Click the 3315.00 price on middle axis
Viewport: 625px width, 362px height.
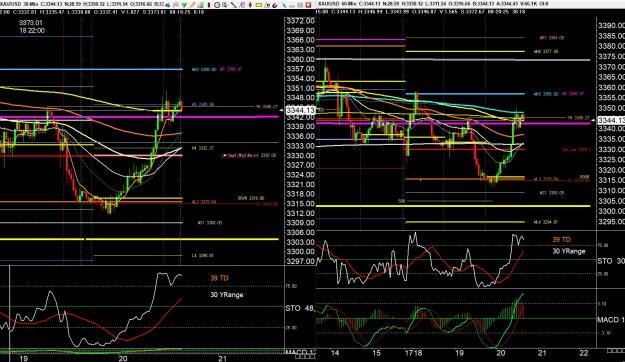click(x=300, y=203)
